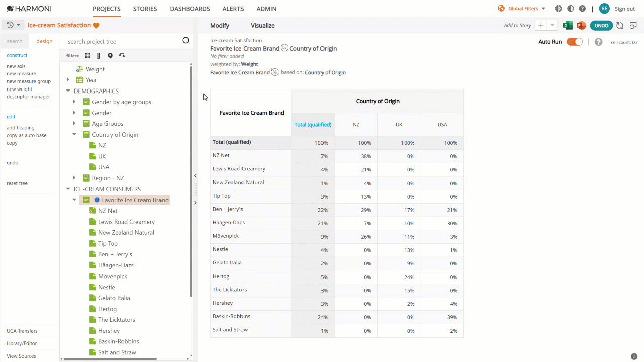Viewport: 644px width, 362px height.
Task: Click the Weight scale icon in tree
Action: click(x=79, y=69)
